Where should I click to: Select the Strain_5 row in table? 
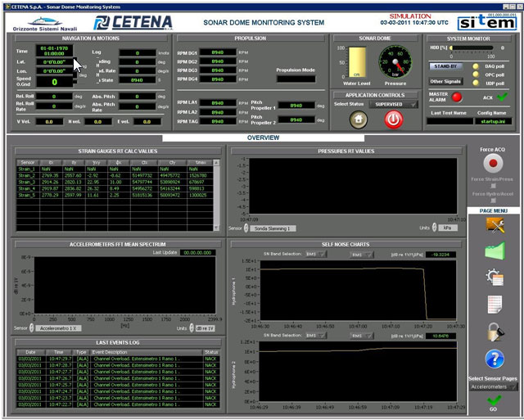(115, 195)
